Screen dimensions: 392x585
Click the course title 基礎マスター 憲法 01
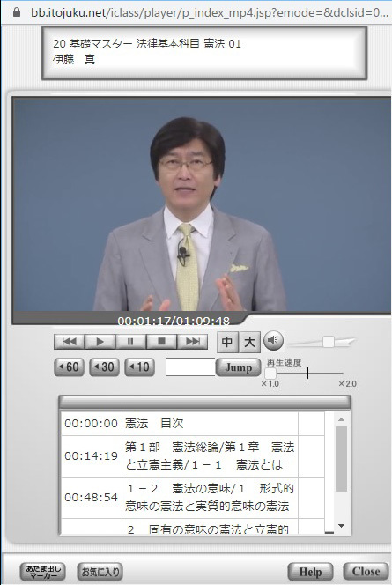(147, 44)
